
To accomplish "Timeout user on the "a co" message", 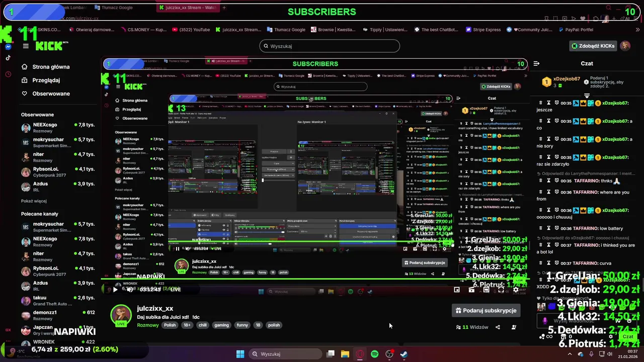I will (x=549, y=121).
